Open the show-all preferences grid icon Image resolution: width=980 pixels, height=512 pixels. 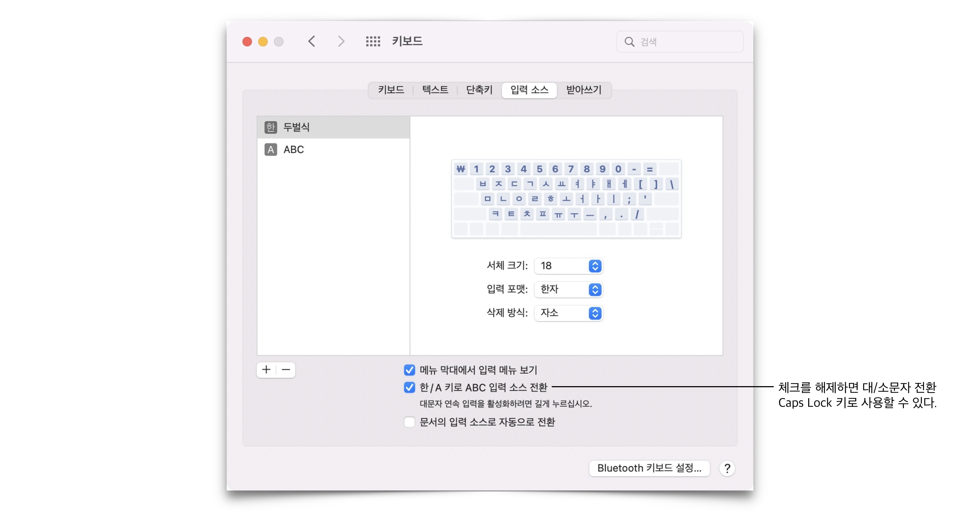pyautogui.click(x=373, y=41)
